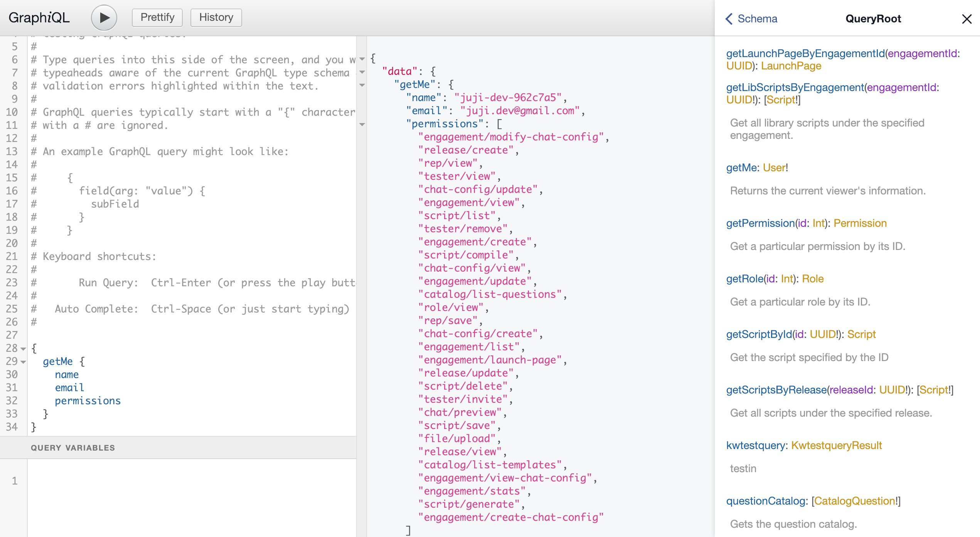Open the Role type link
The height and width of the screenshot is (537, 980).
pyautogui.click(x=813, y=279)
